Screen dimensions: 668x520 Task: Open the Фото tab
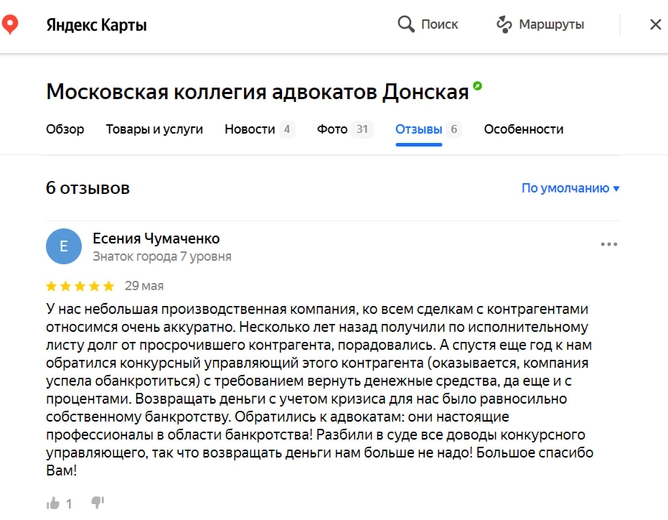point(332,129)
